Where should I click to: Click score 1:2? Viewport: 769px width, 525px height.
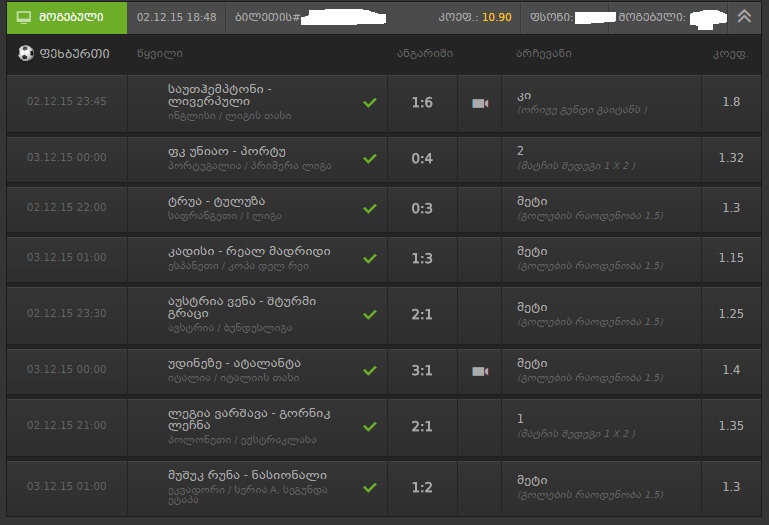(422, 487)
